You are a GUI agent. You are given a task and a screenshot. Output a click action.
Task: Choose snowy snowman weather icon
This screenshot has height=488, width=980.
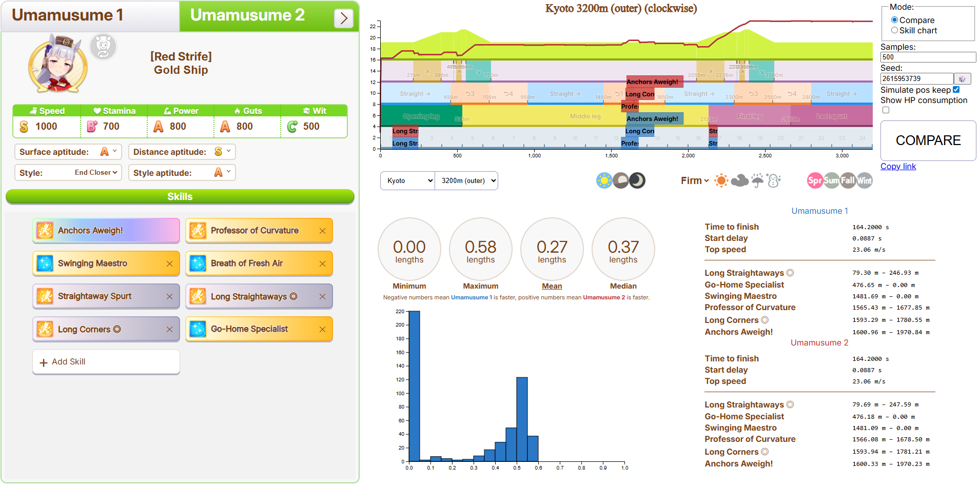[x=774, y=180]
